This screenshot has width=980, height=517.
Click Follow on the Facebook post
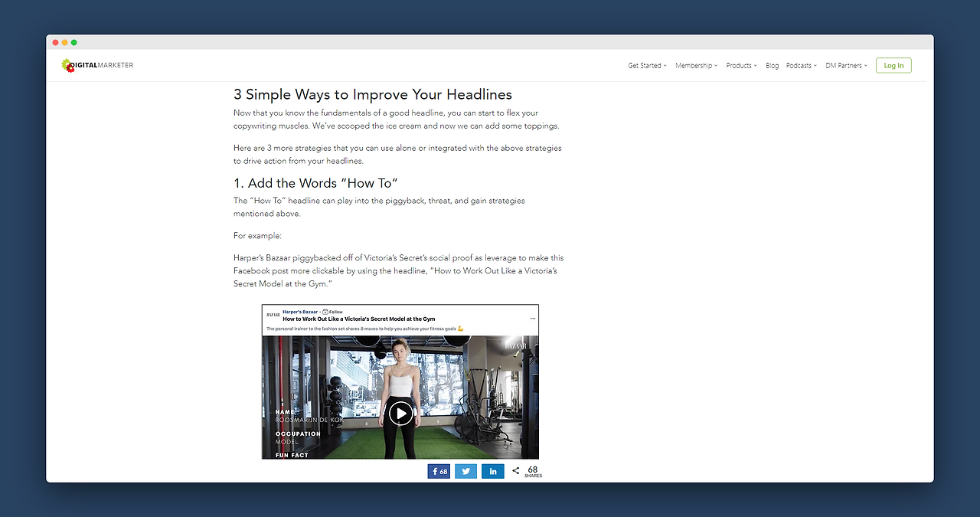point(333,312)
